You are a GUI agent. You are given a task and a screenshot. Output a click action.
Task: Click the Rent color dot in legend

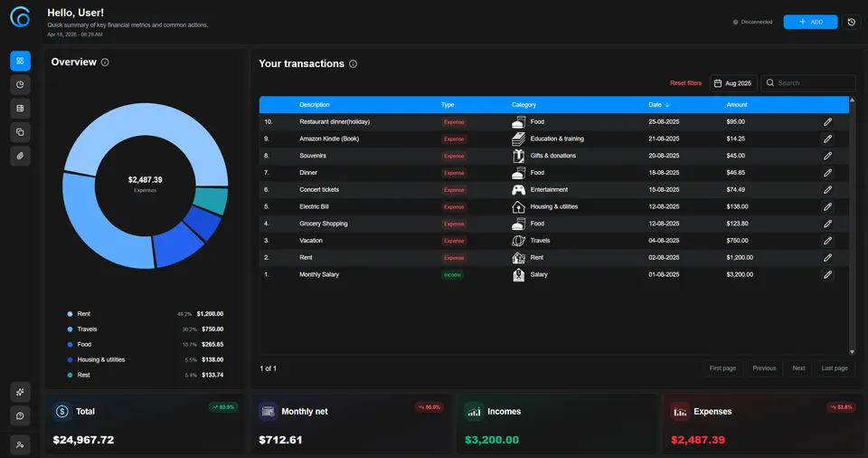click(71, 314)
